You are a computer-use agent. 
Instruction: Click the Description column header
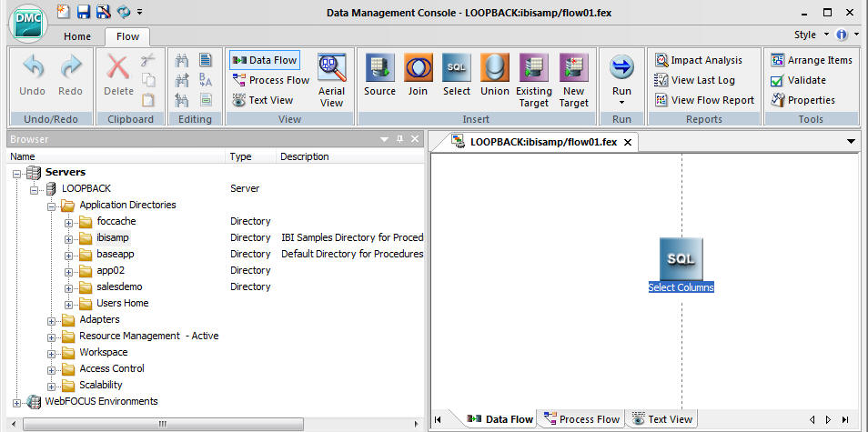point(350,156)
